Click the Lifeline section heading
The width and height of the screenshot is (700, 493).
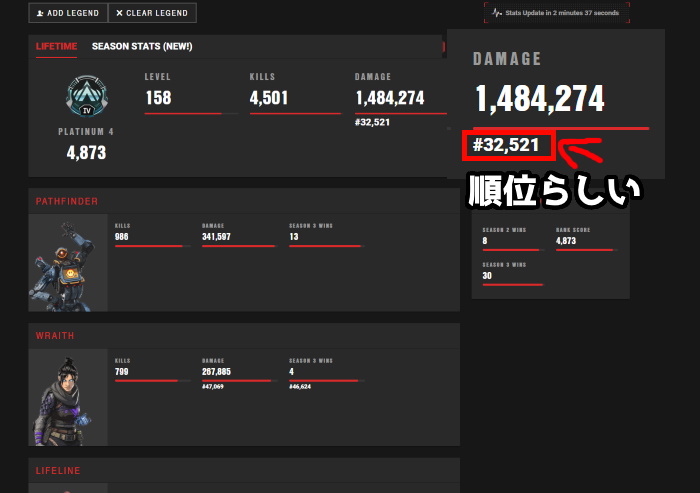58,471
